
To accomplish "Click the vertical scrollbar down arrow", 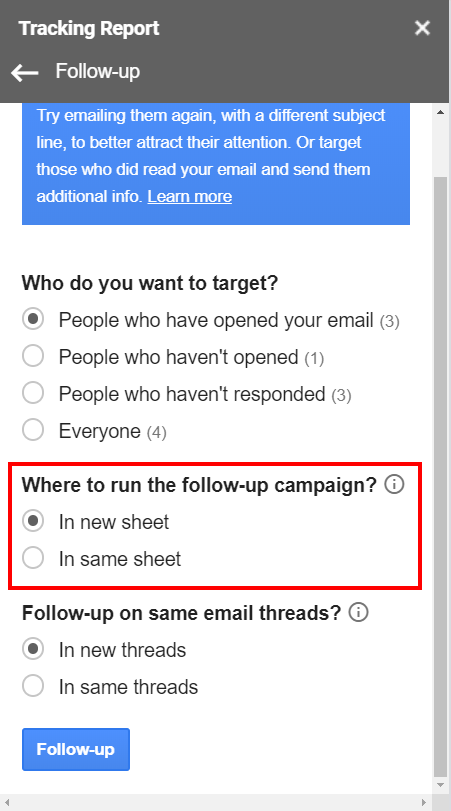I will pyautogui.click(x=441, y=785).
